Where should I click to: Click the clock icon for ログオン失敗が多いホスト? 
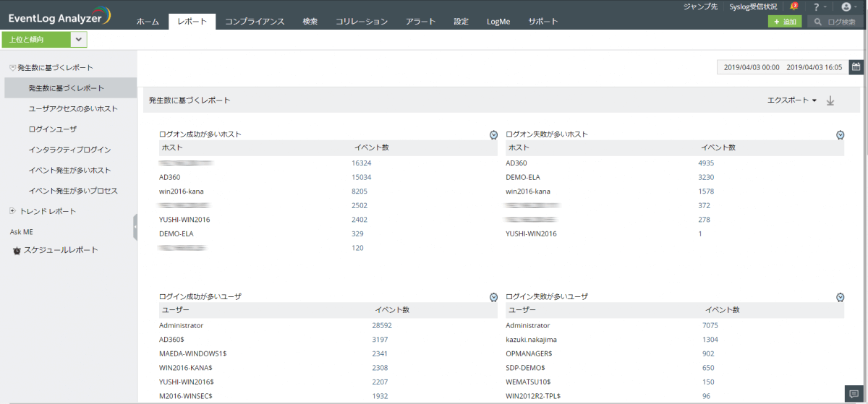pos(840,134)
